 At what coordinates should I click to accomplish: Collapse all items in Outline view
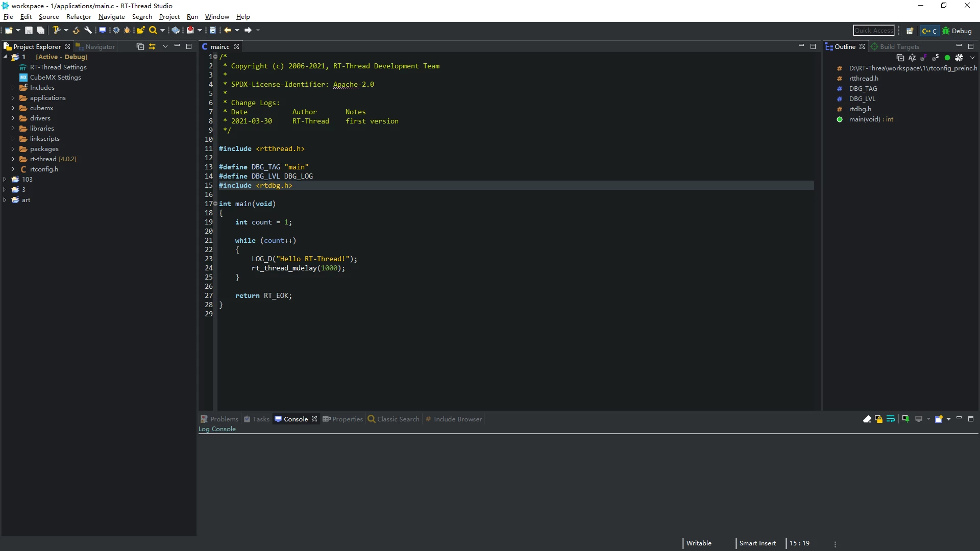(x=900, y=58)
